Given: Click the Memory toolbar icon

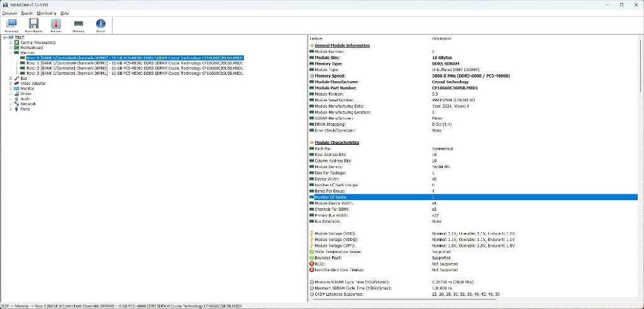Looking at the screenshot, I should coord(78,25).
